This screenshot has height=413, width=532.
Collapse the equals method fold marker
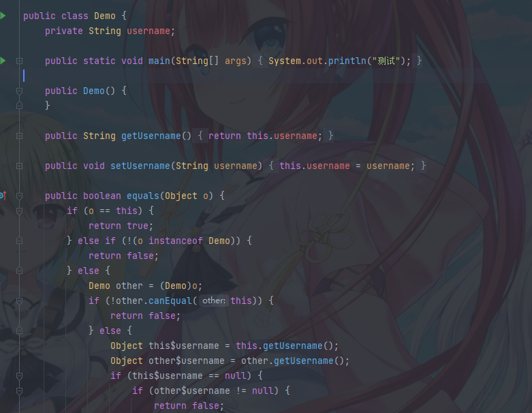(x=19, y=196)
